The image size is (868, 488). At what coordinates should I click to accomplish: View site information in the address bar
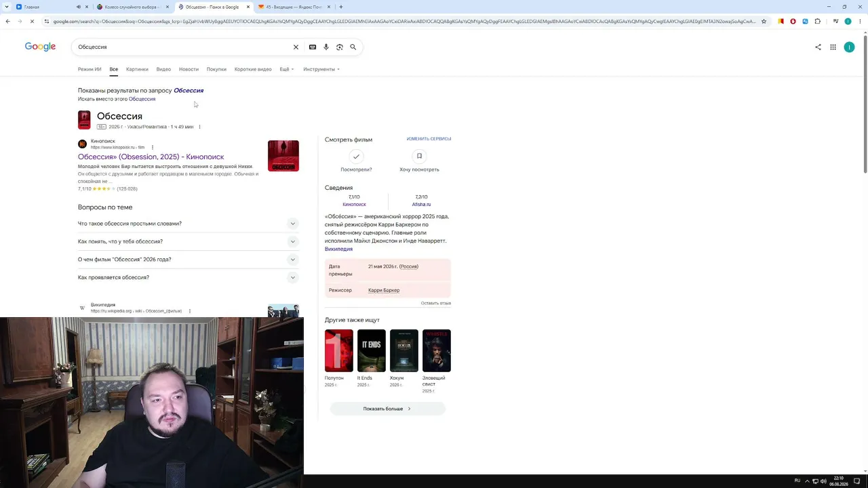click(46, 21)
